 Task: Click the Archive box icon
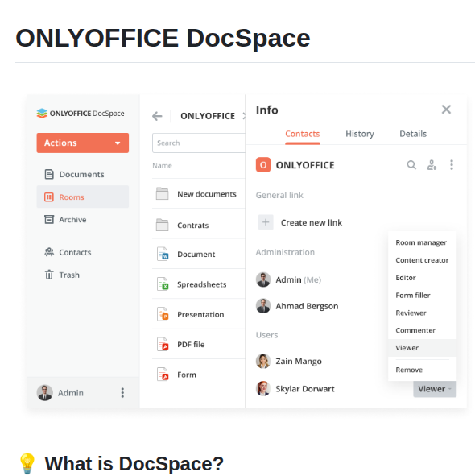pos(49,219)
